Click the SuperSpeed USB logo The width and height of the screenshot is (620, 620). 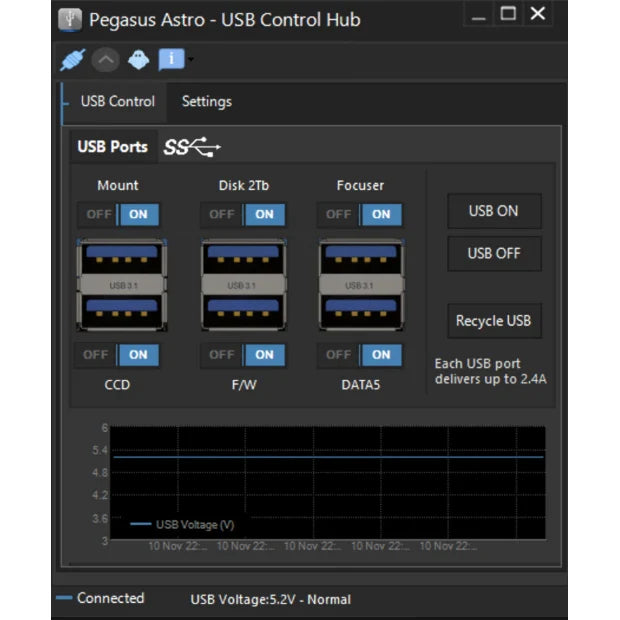point(192,147)
